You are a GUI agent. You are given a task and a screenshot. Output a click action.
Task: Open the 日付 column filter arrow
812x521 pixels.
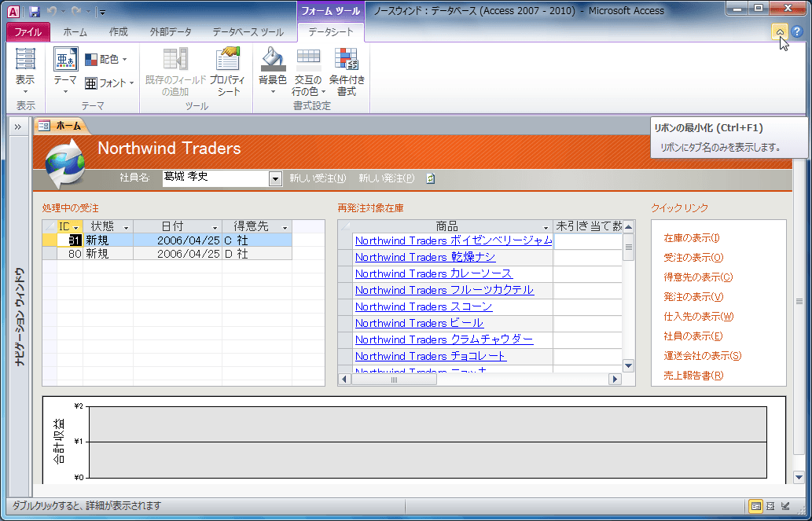click(215, 227)
